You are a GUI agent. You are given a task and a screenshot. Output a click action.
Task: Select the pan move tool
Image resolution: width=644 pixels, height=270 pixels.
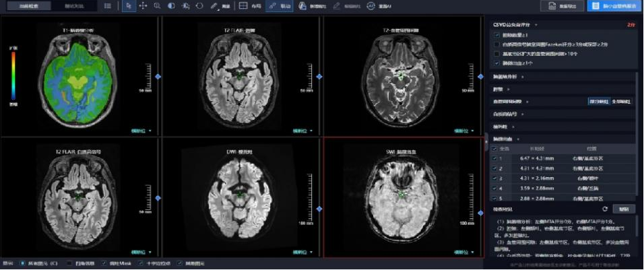[x=143, y=5]
